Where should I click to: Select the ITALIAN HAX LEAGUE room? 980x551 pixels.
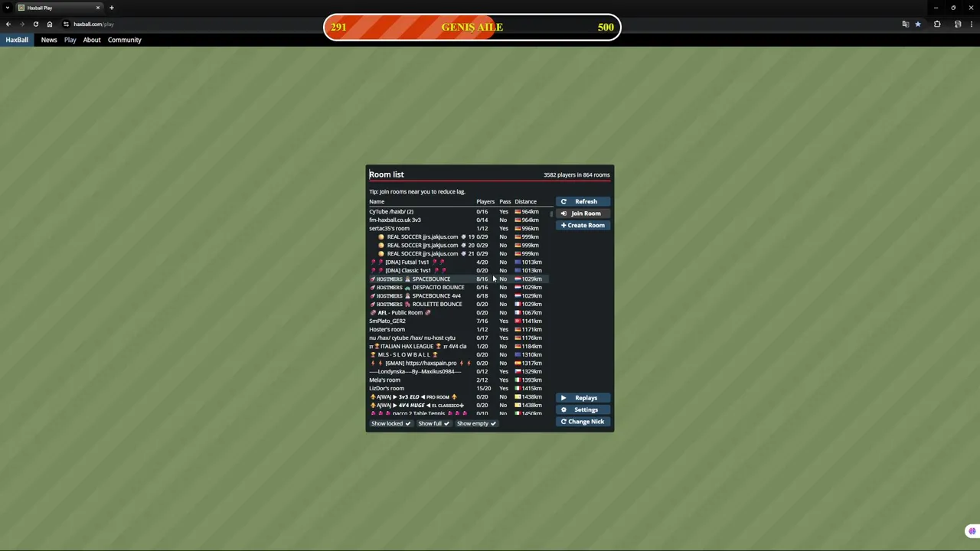pos(458,346)
